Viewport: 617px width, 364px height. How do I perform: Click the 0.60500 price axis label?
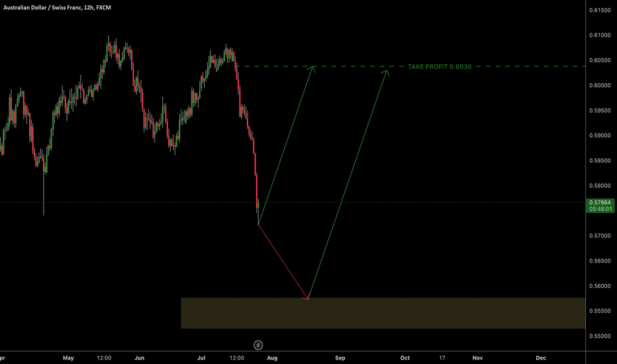pos(600,60)
